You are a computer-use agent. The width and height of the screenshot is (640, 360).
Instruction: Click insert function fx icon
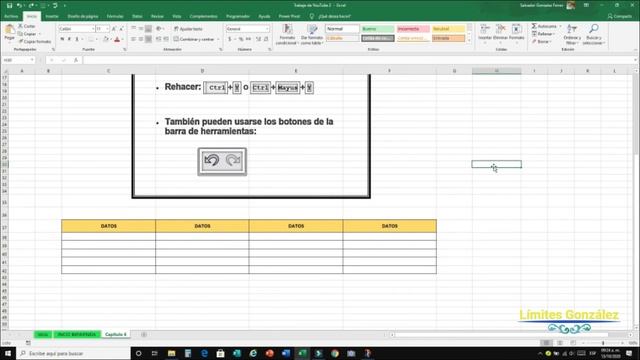pos(76,60)
